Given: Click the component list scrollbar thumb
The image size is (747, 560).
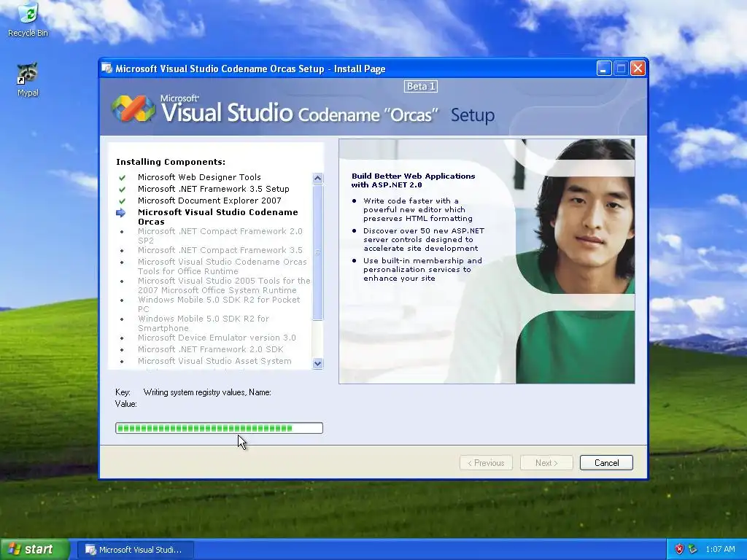Looking at the screenshot, I should (318, 252).
